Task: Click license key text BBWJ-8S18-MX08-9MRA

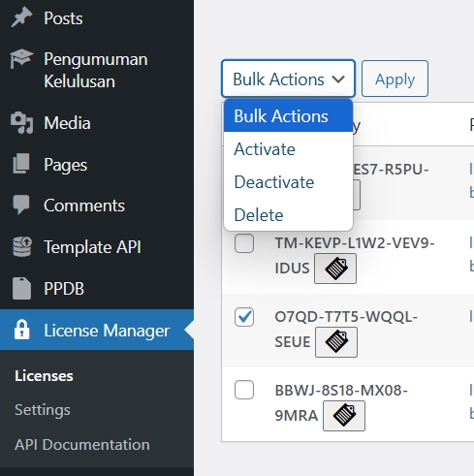Action: (x=341, y=402)
